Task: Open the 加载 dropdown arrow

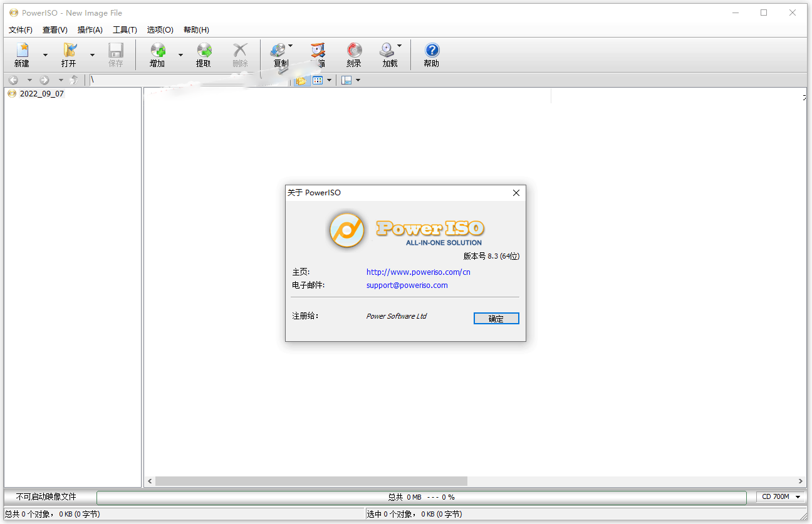Action: click(399, 46)
